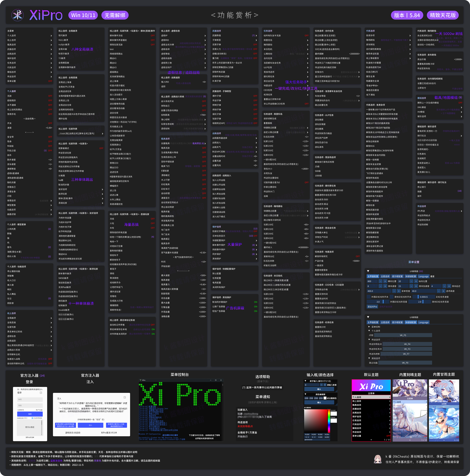
Task: Click the rainbow hue bar in color picker
Action: (x=329, y=421)
